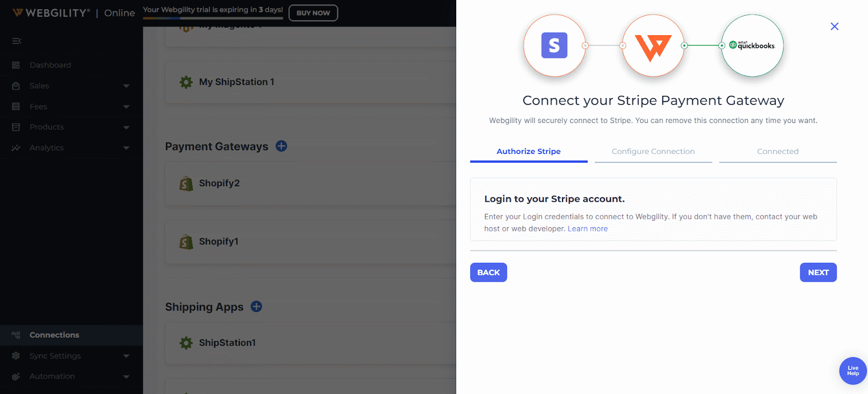Click the QuickBooks logo circle
The image size is (868, 394).
(x=752, y=46)
